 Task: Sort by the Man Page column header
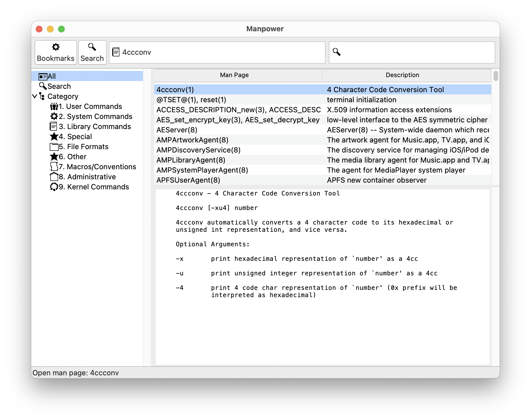tap(234, 75)
